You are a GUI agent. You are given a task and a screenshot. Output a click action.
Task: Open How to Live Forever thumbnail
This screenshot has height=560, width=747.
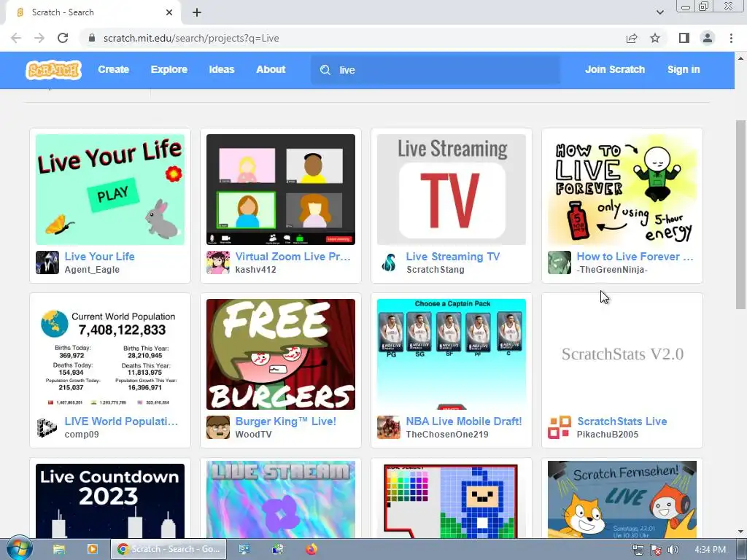[622, 190]
